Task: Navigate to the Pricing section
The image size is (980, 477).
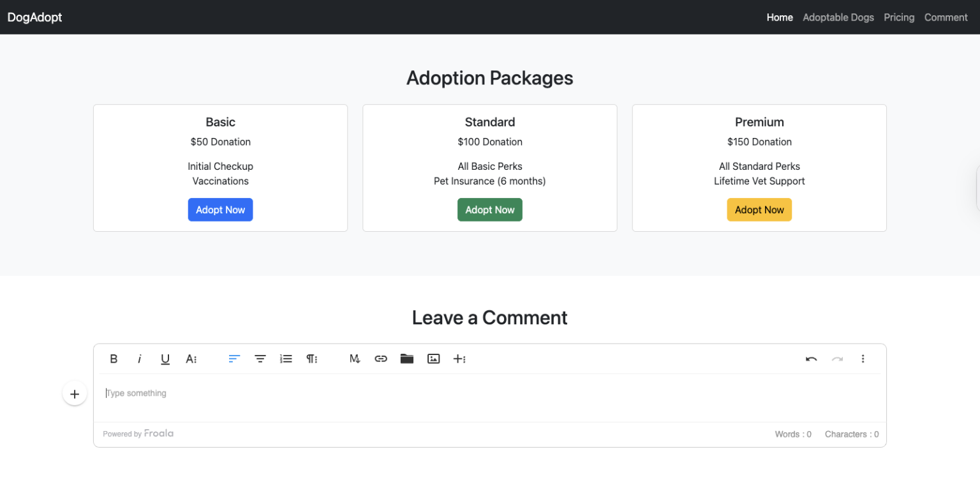Action: pos(899,17)
